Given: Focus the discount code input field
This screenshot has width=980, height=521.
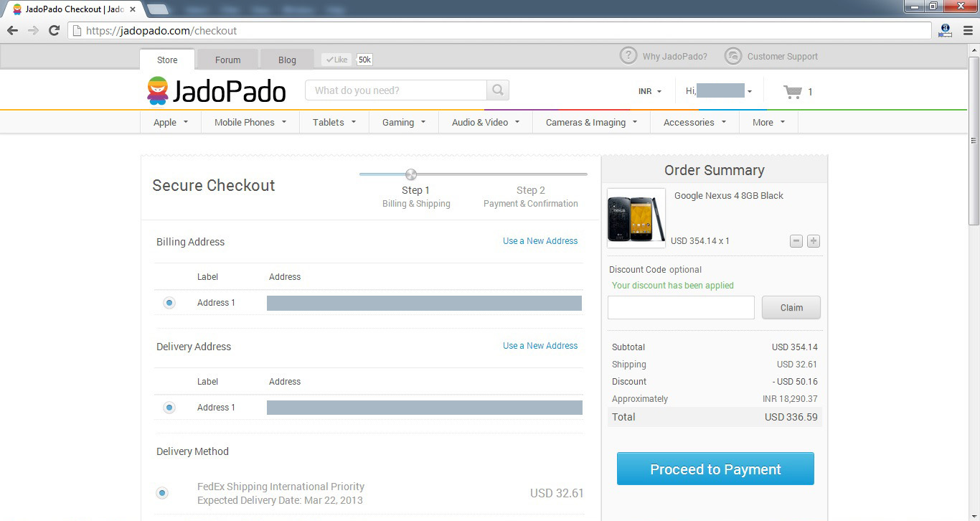Looking at the screenshot, I should [x=681, y=308].
